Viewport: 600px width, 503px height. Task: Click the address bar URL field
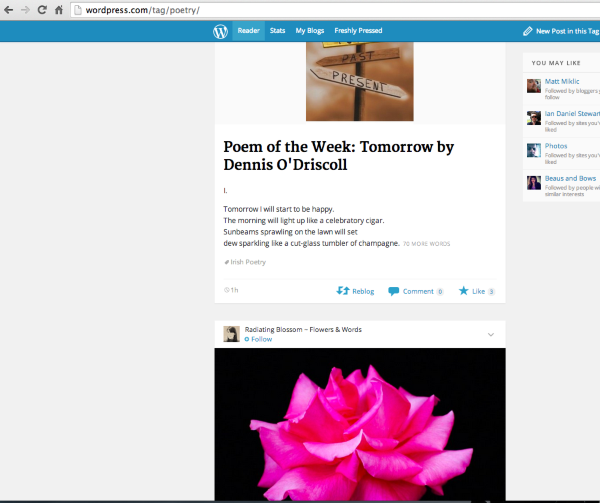(x=337, y=10)
